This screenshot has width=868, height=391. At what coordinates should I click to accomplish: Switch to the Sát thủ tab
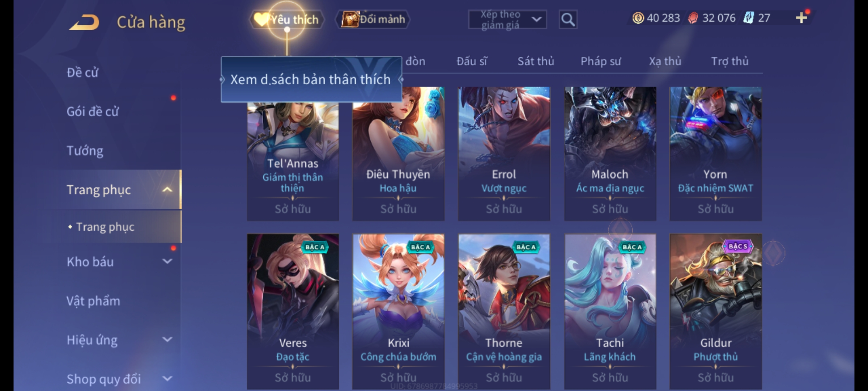tap(536, 61)
